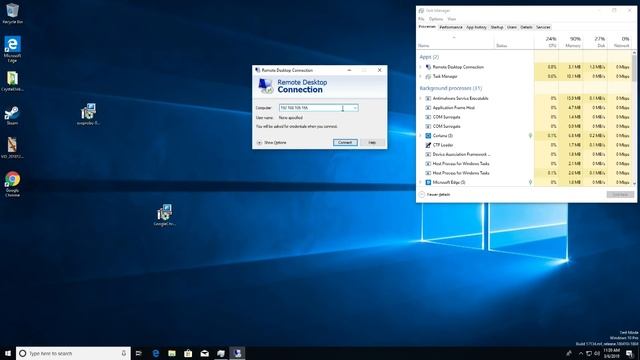
Task: Sort processes by the Disk column
Action: point(596,42)
